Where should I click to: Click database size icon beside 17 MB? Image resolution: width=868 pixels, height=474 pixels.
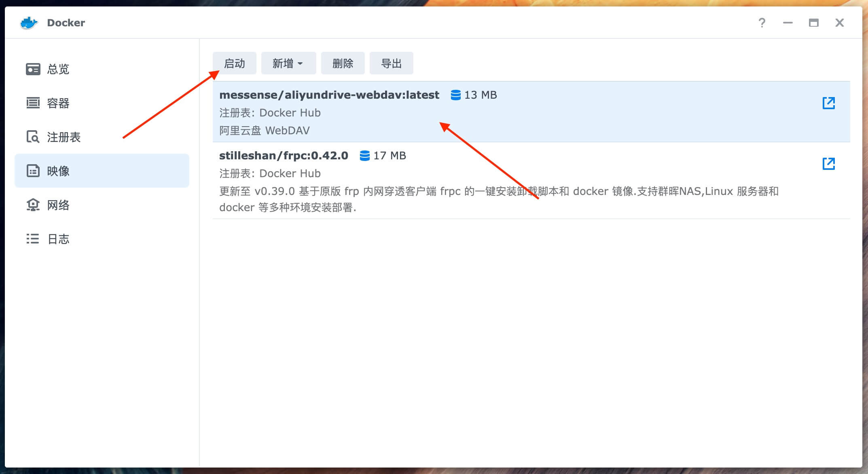[364, 156]
